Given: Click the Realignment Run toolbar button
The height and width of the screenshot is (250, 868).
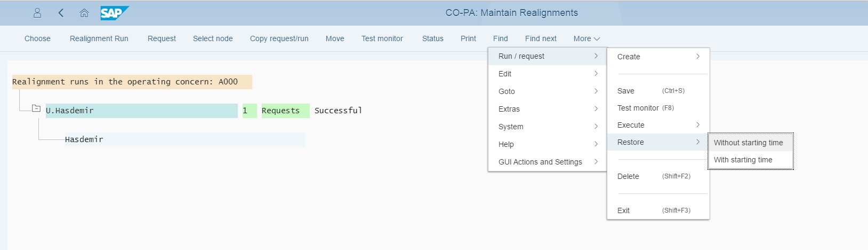Looking at the screenshot, I should tap(99, 38).
